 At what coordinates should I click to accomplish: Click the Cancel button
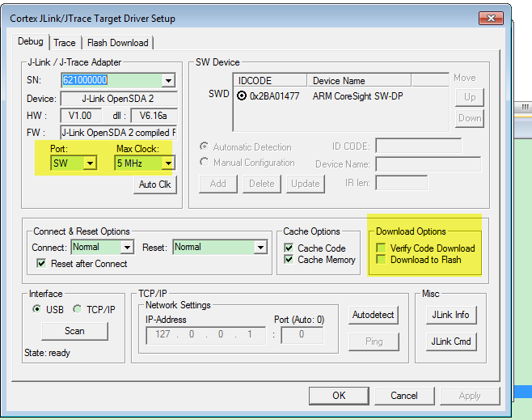pyautogui.click(x=404, y=396)
